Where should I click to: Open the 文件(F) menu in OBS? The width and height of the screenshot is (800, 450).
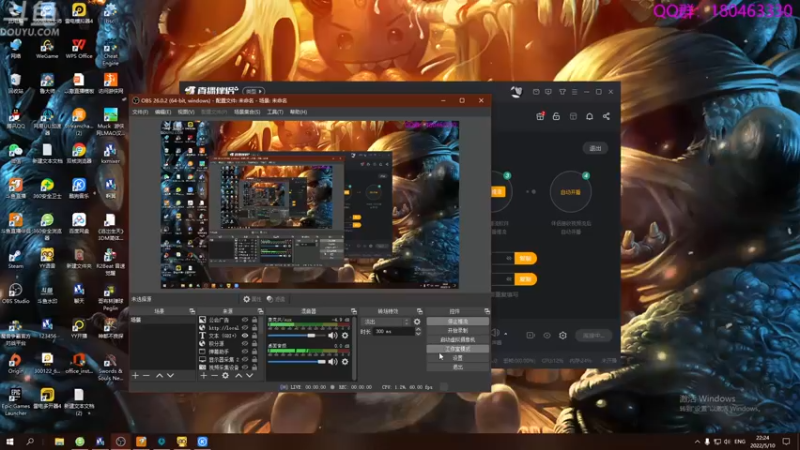click(140, 112)
